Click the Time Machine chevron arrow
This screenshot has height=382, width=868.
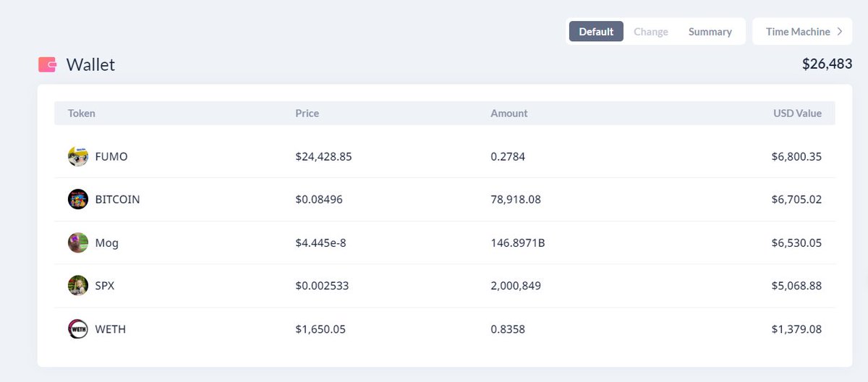pyautogui.click(x=840, y=32)
